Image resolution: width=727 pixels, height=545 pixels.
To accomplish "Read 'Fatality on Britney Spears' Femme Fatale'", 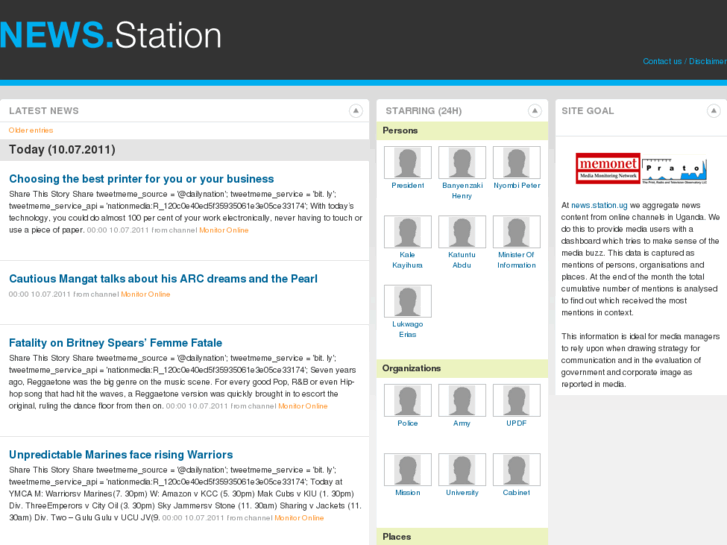I will [x=115, y=343].
